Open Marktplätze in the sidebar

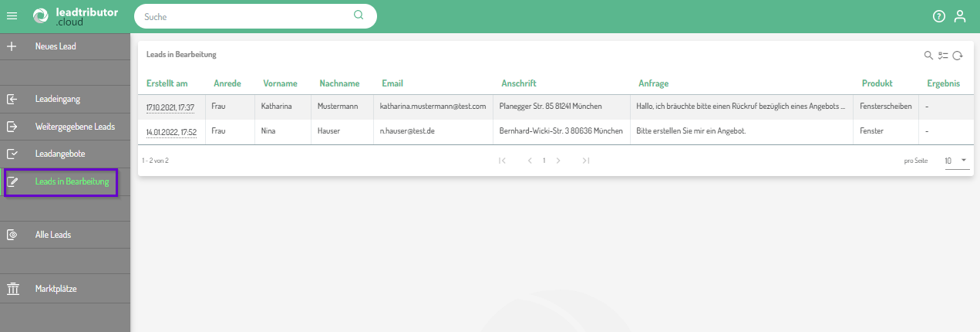[x=56, y=289]
